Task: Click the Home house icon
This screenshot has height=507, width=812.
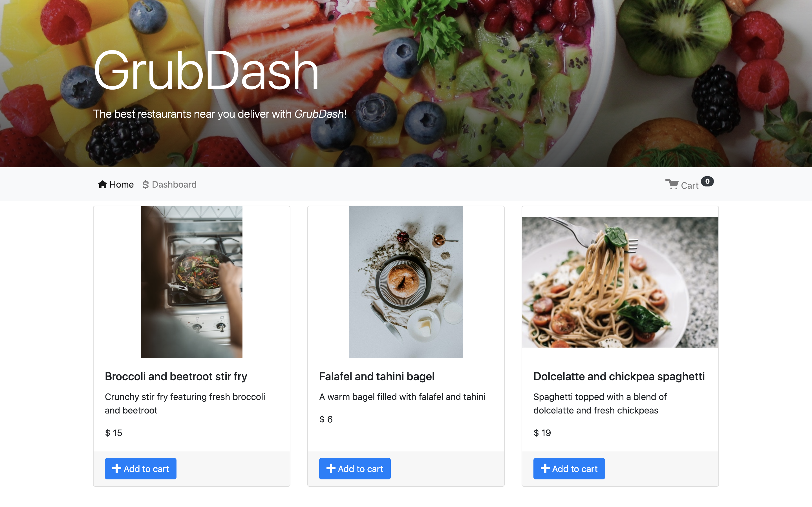Action: tap(102, 184)
